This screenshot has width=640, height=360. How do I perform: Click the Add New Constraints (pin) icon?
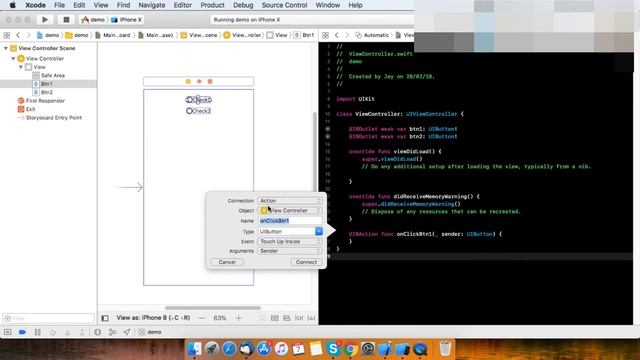pos(299,318)
